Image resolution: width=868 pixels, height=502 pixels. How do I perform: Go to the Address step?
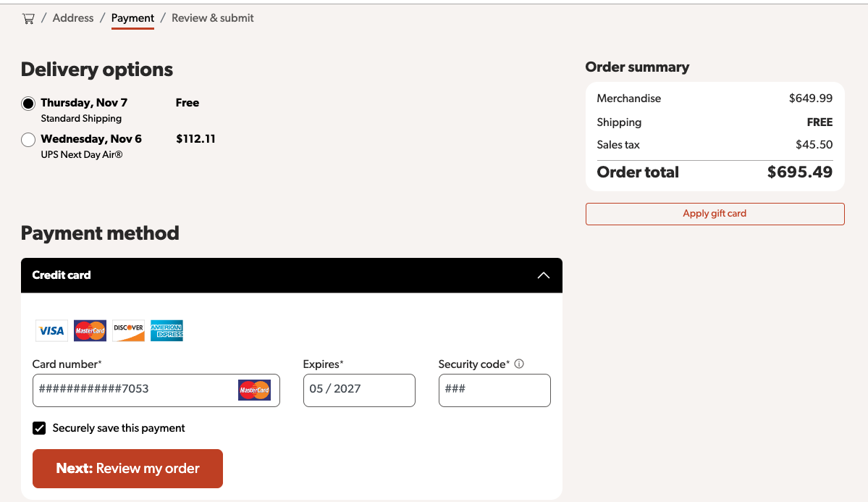72,18
